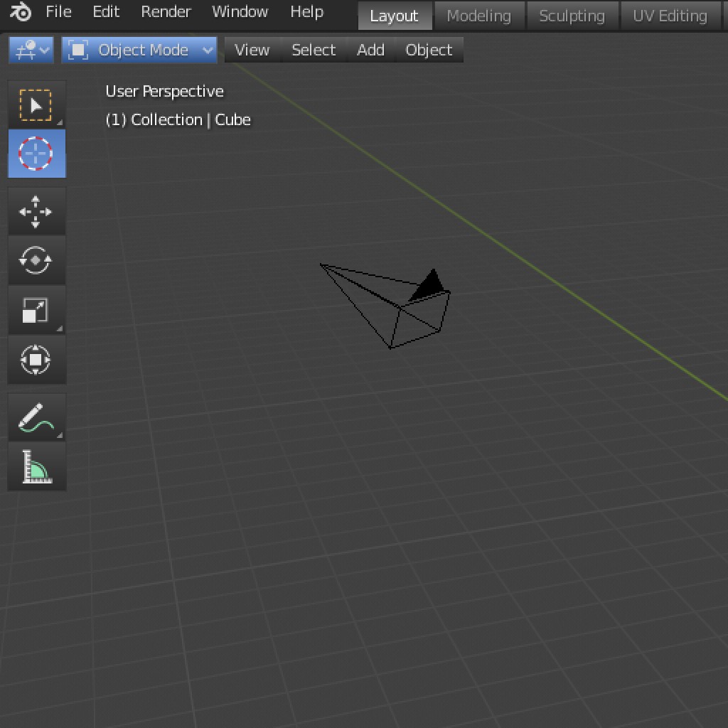Click the Blender logo icon
The image size is (728, 728).
[x=21, y=12]
